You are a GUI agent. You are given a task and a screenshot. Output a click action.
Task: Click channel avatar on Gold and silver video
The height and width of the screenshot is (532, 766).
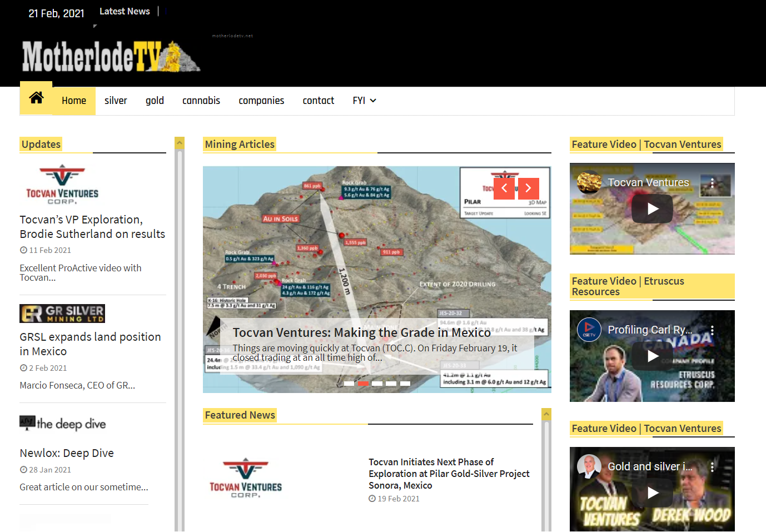[589, 466]
